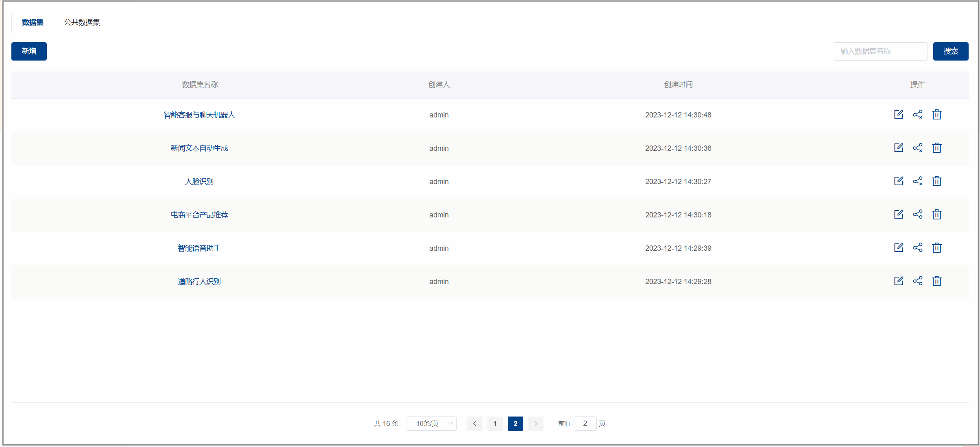Delete the 智能语音助手 dataset
The width and height of the screenshot is (980, 447).
pos(936,248)
